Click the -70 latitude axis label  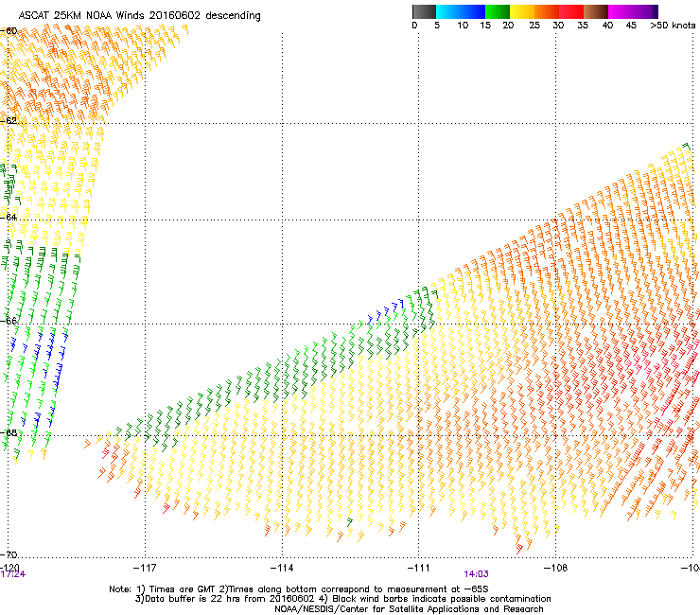coord(9,554)
